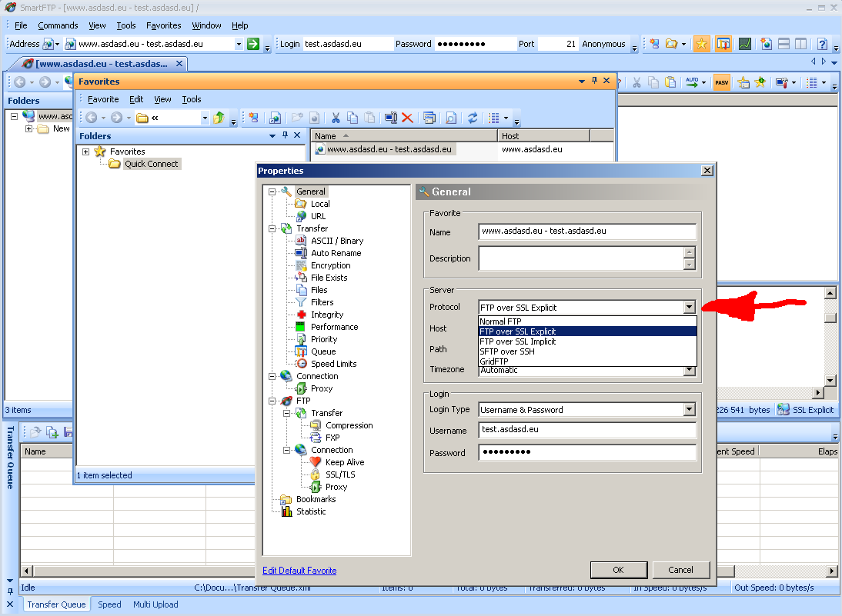842x616 pixels.
Task: Open Favorites path combo dropdown
Action: tap(205, 118)
